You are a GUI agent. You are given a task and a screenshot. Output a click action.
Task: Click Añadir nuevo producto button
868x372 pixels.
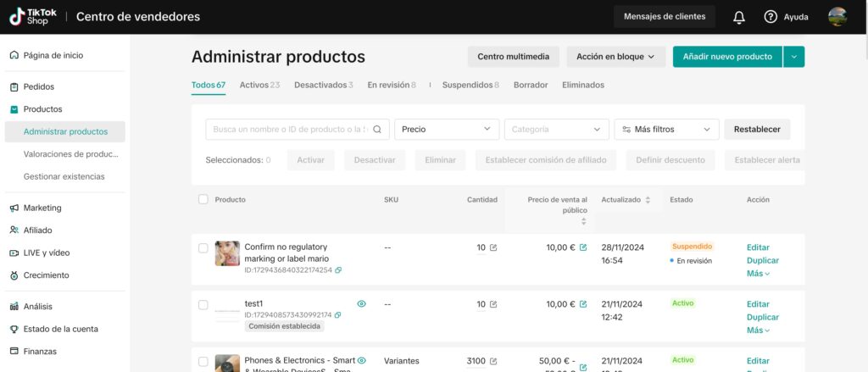[x=727, y=57]
